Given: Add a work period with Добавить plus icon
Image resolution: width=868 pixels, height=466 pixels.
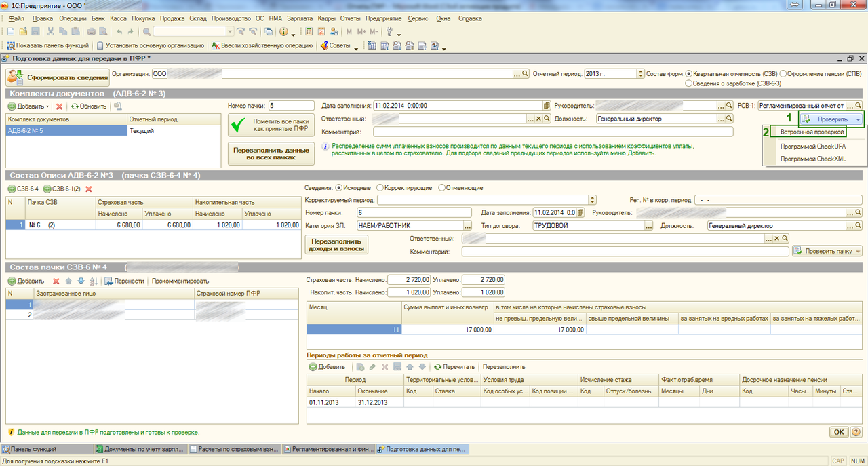Looking at the screenshot, I should coord(313,367).
